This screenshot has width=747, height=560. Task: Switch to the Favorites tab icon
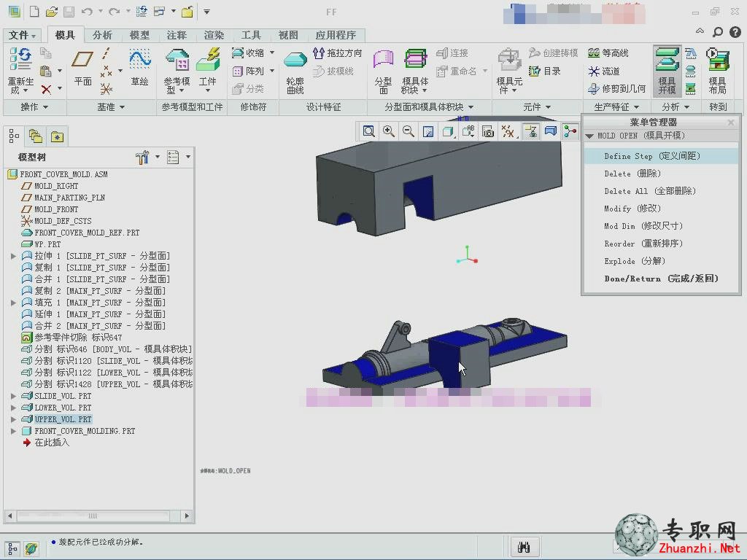(57, 136)
